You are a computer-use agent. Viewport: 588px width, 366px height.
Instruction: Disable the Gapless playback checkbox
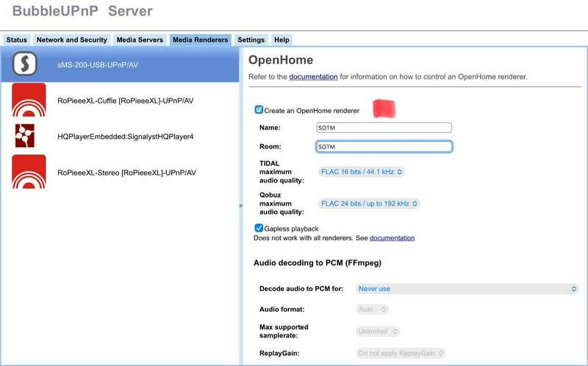point(259,229)
